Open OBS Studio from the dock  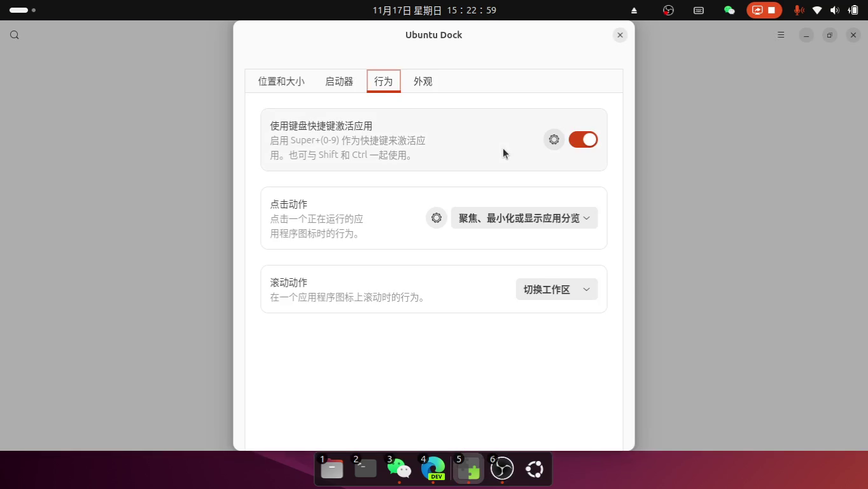[501, 469]
